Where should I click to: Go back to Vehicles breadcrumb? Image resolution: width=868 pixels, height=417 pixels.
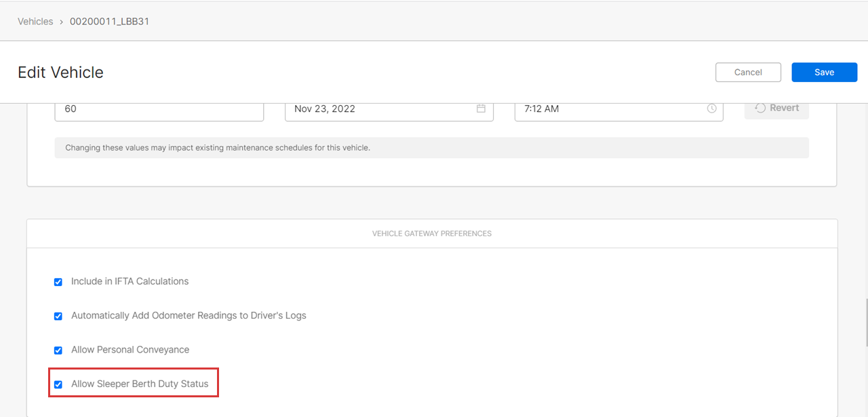click(x=35, y=22)
